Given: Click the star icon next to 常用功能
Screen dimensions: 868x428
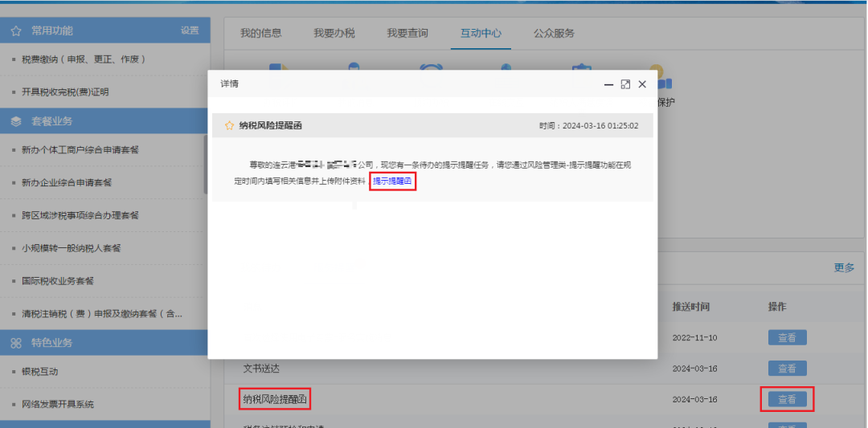Looking at the screenshot, I should pyautogui.click(x=16, y=31).
